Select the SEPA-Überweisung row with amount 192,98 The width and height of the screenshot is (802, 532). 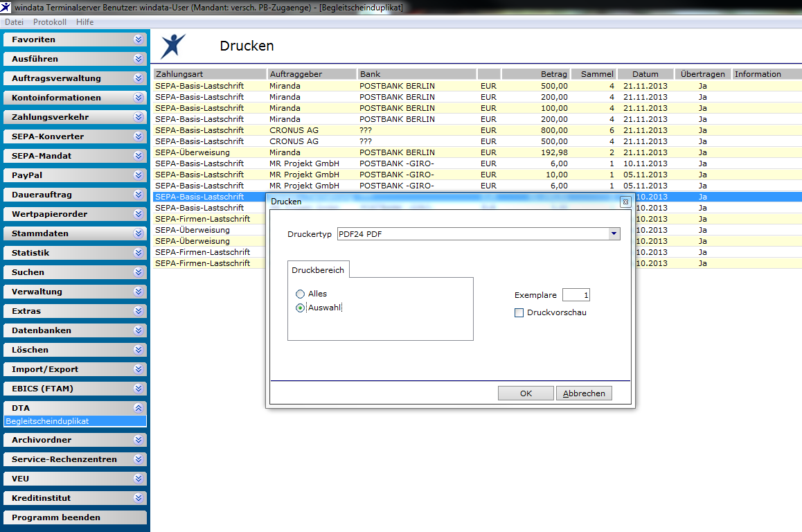pos(478,152)
